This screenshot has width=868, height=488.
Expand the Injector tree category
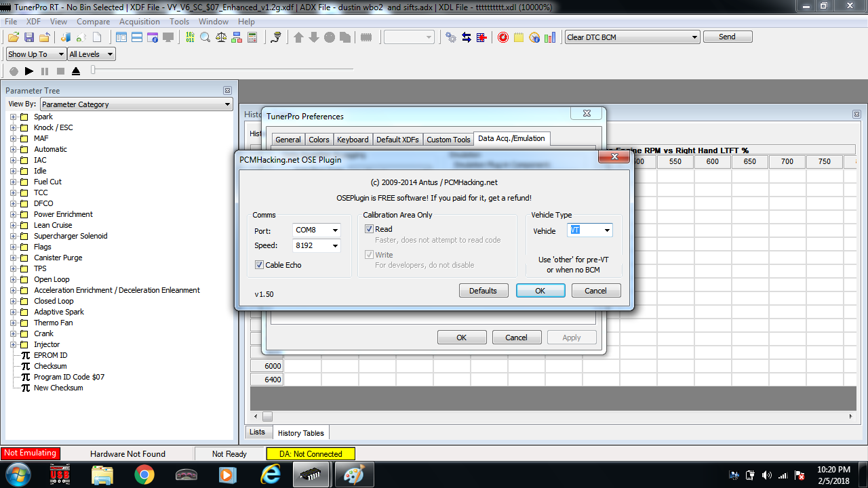13,344
